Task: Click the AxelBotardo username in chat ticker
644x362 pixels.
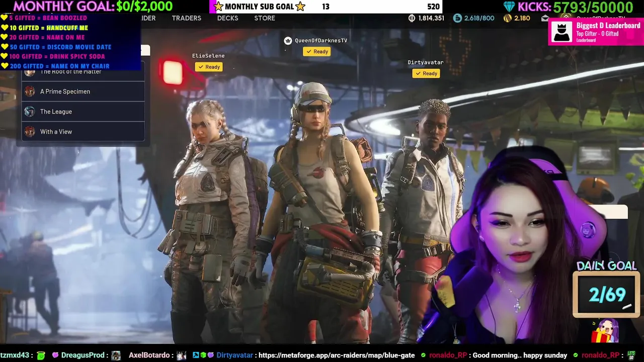Action: coord(149,355)
